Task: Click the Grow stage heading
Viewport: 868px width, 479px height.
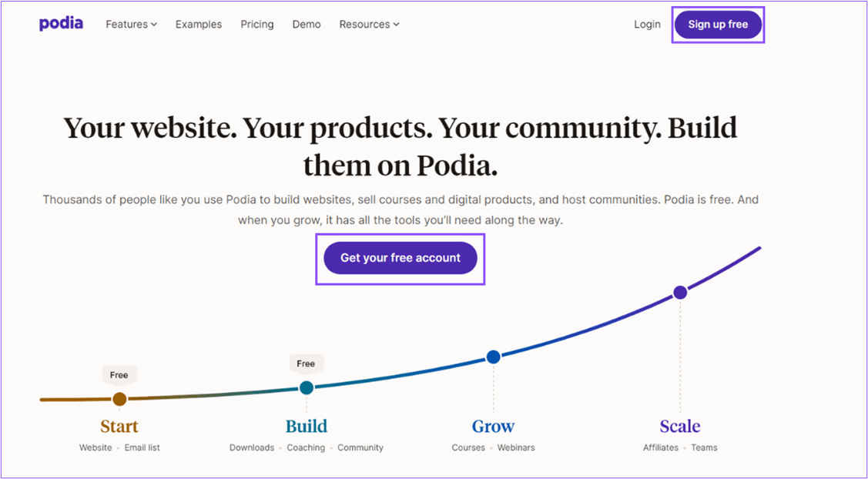Action: coord(493,427)
